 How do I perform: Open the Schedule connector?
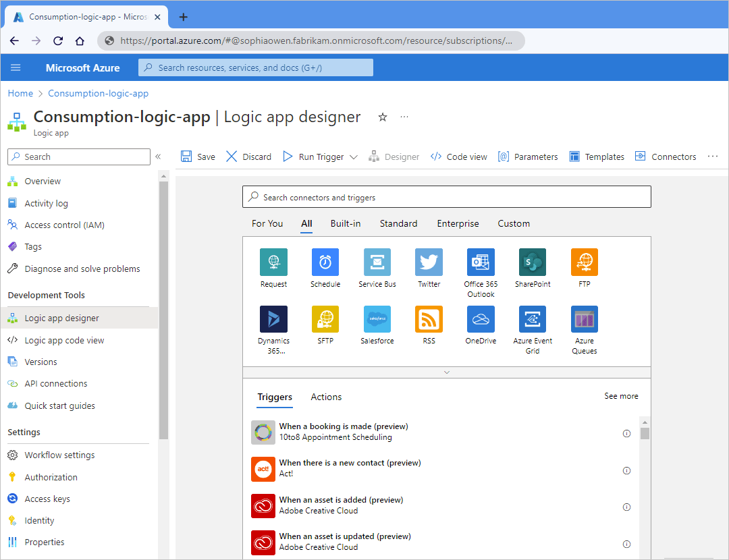[x=325, y=262]
